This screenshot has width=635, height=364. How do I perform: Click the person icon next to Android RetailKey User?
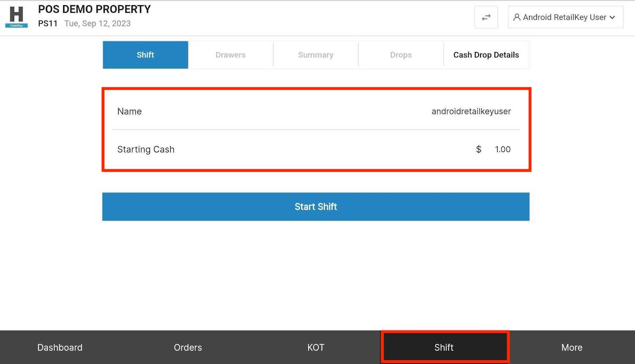click(x=516, y=17)
